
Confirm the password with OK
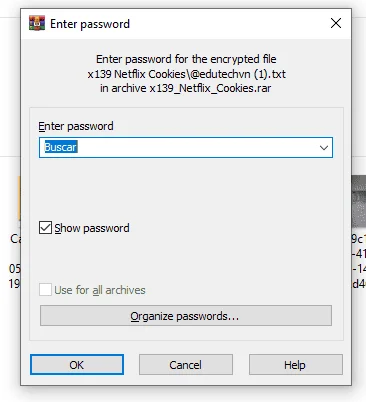77,365
